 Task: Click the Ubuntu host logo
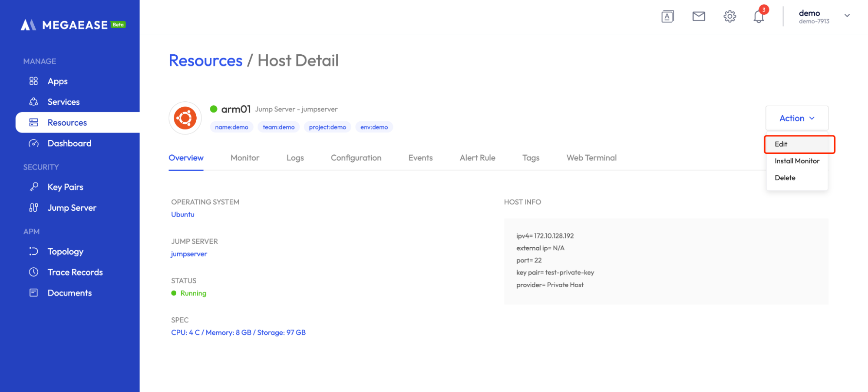pos(185,118)
